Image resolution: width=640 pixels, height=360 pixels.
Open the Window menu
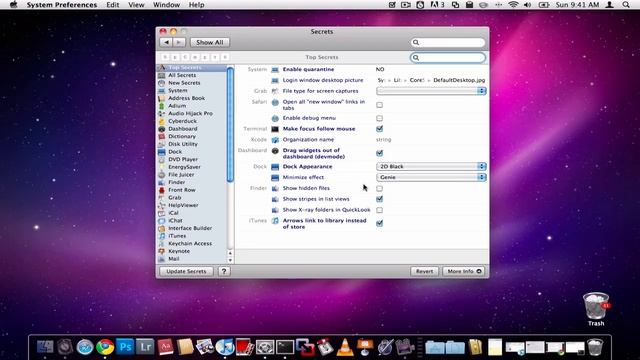(167, 5)
